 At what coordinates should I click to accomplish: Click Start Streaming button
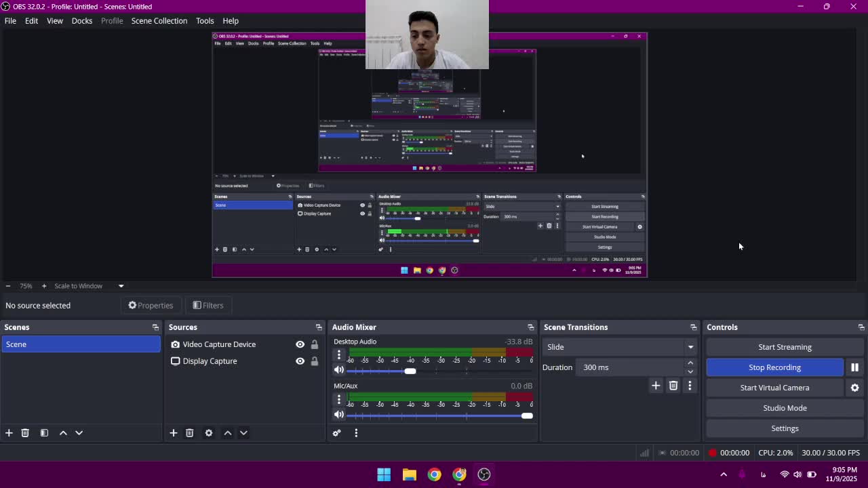785,347
